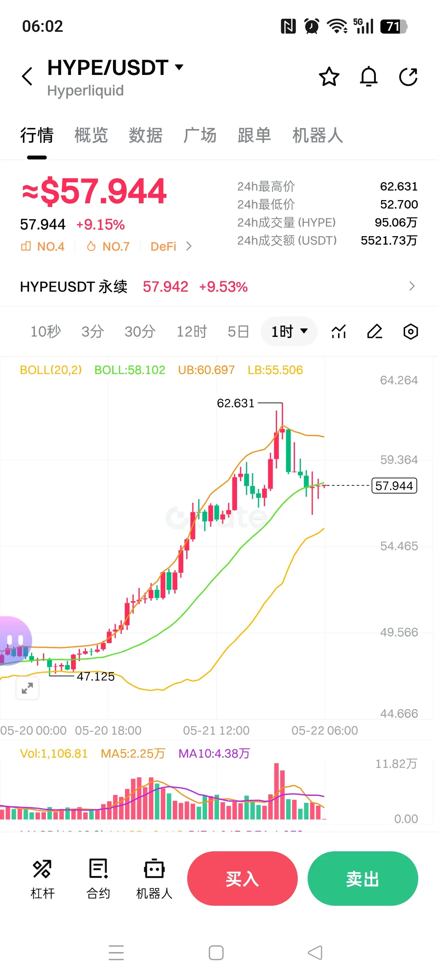Add HYPE/USDT to favorites with star
Viewport: 438px width, 980px height.
tap(329, 76)
